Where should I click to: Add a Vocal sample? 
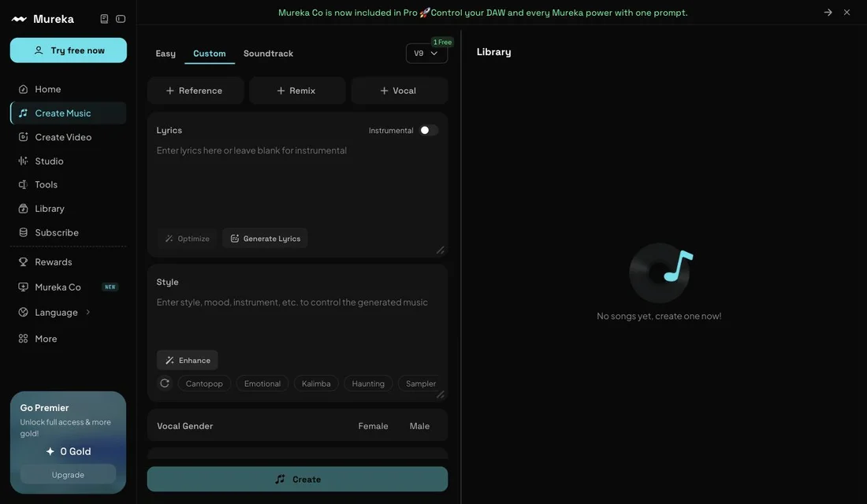[x=400, y=91]
